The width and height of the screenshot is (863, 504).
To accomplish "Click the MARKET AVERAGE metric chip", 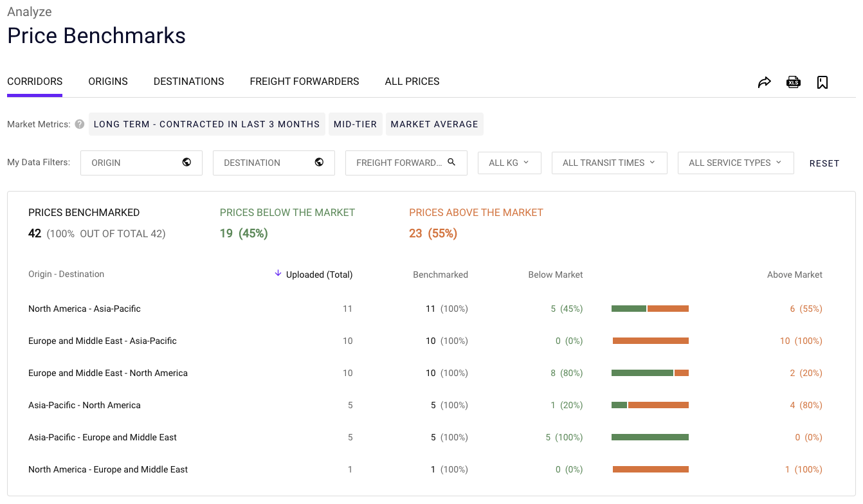I will (x=434, y=124).
